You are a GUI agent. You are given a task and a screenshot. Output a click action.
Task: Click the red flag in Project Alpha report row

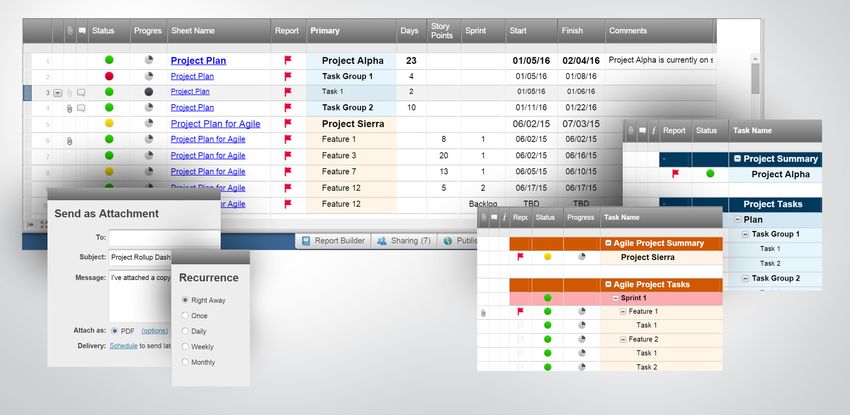[x=288, y=60]
